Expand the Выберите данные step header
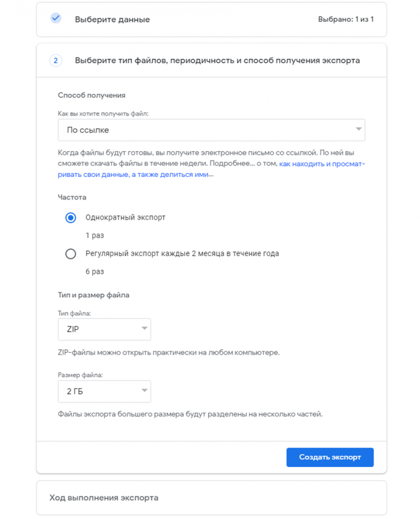Screen dimensions: 420x519 112,20
